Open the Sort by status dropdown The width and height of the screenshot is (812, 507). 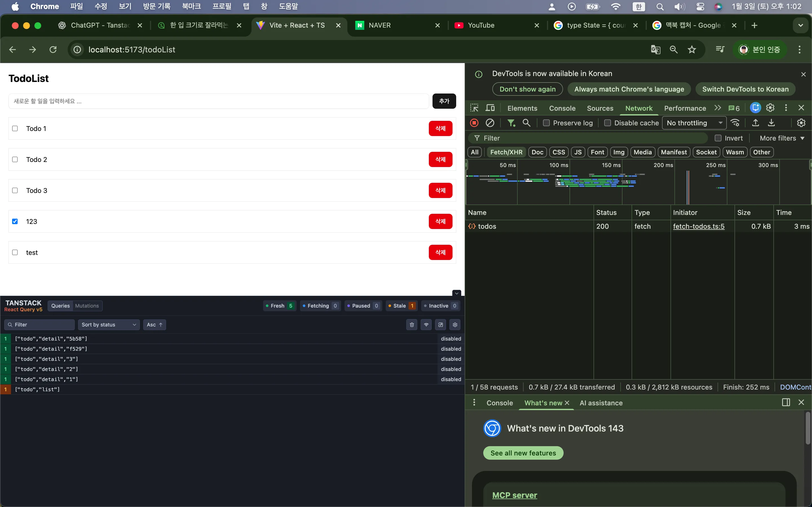(x=108, y=324)
